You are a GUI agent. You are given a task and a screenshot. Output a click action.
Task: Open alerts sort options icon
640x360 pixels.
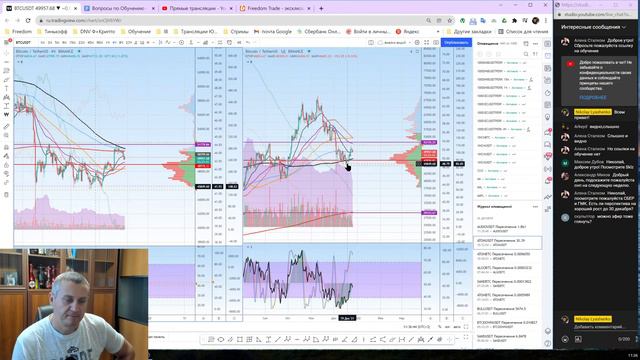coord(535,54)
